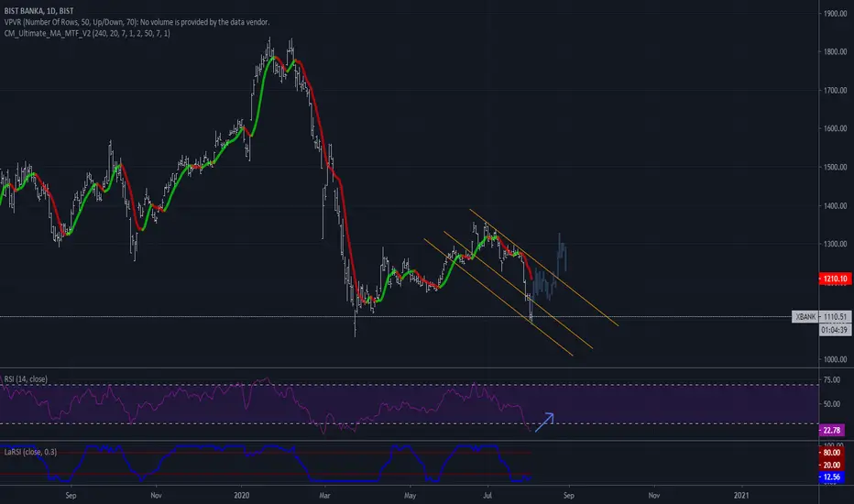854x504 pixels.
Task: Select the blue arrow drawing in RSI pane
Action: (x=544, y=422)
